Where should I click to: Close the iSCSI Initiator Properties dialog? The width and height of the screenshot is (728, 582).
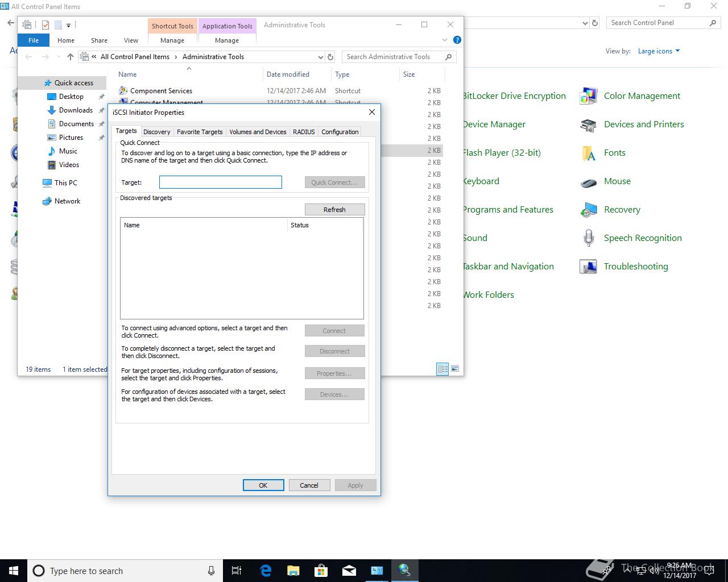[372, 112]
